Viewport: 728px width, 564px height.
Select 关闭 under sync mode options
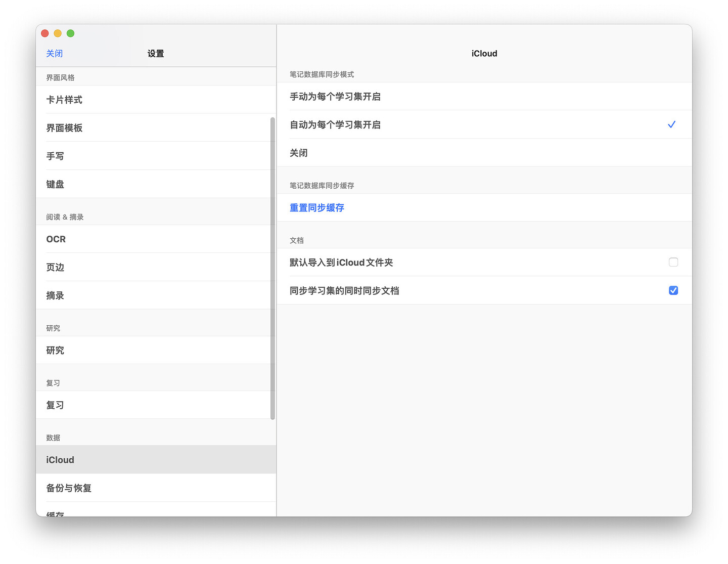[484, 153]
